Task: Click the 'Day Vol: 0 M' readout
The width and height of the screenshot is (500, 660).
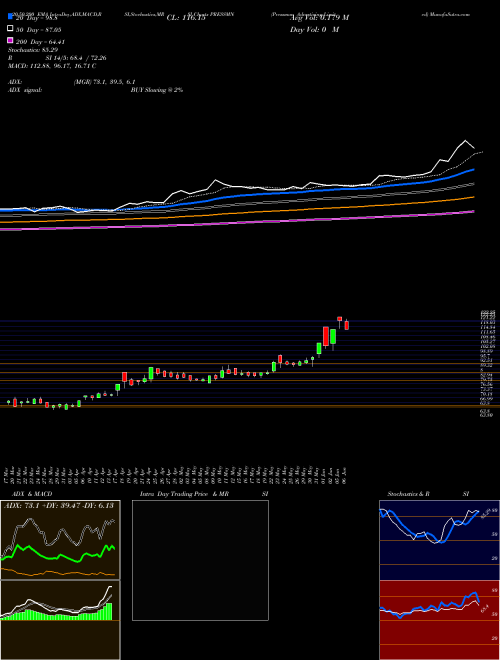Action: [x=314, y=30]
